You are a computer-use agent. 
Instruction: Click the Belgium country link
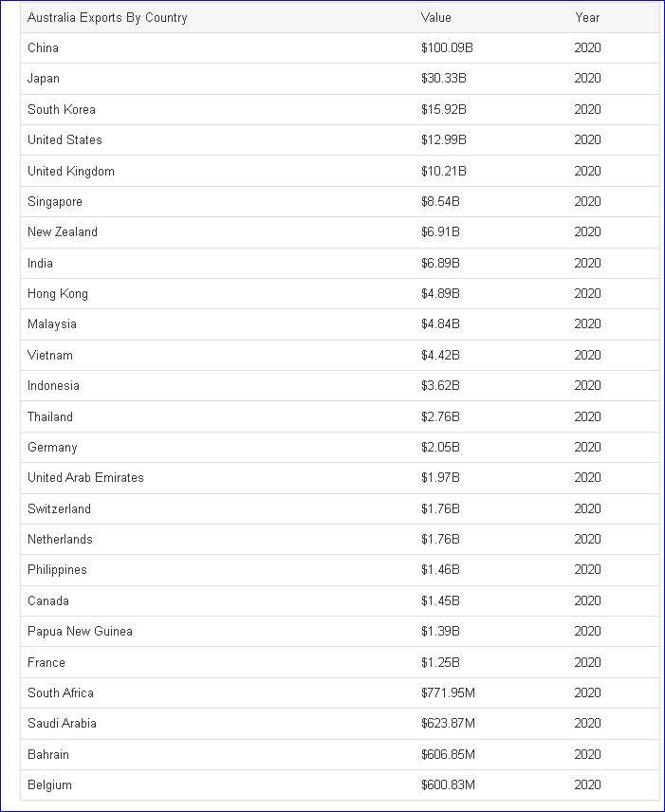coord(49,784)
